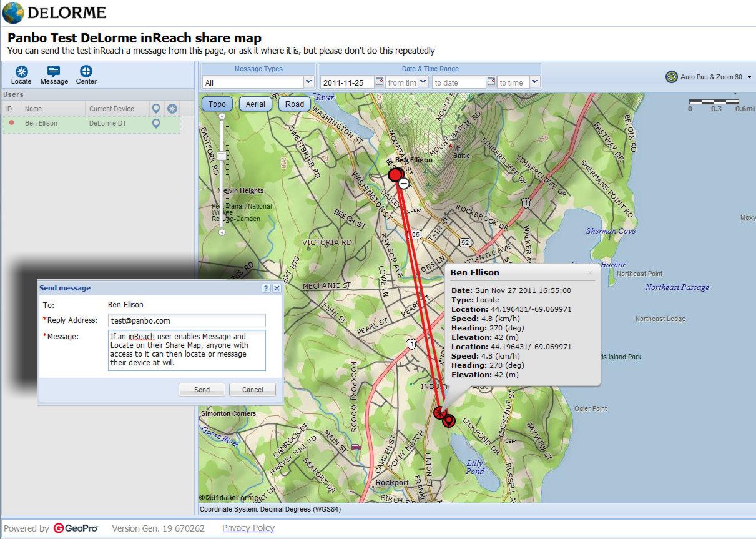The width and height of the screenshot is (756, 539).
Task: Click the Send button in the dialog
Action: click(202, 390)
